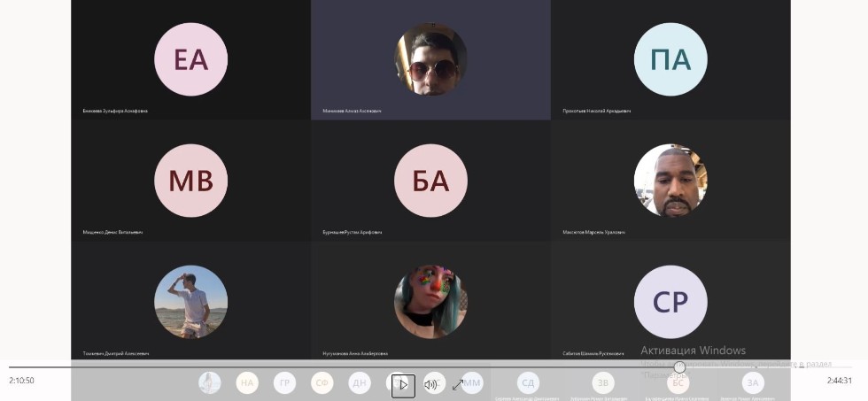Click the video progress seek bar

[354, 366]
